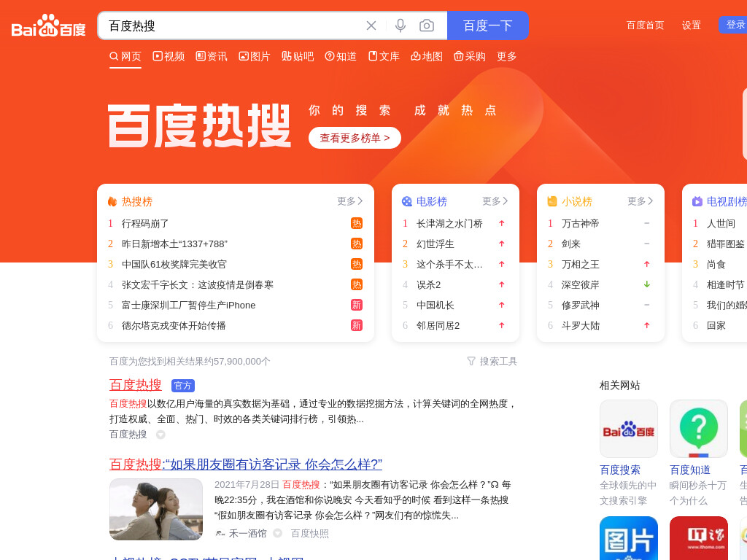Viewport: 747px width, 560px height.
Task: Start voice search with the microphone icon
Action: 400,26
